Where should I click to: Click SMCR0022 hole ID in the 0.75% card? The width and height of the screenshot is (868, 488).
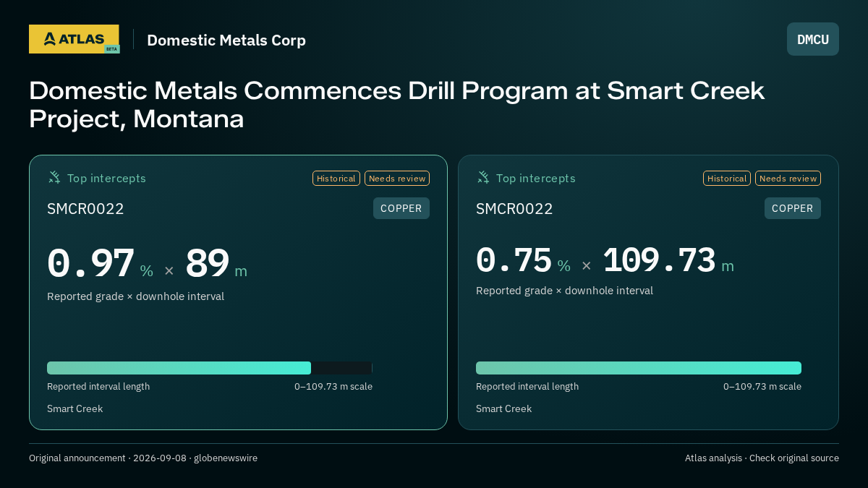514,209
